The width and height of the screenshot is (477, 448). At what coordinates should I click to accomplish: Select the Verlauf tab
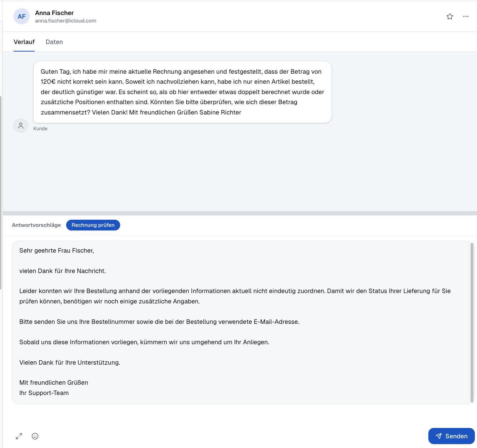point(24,42)
